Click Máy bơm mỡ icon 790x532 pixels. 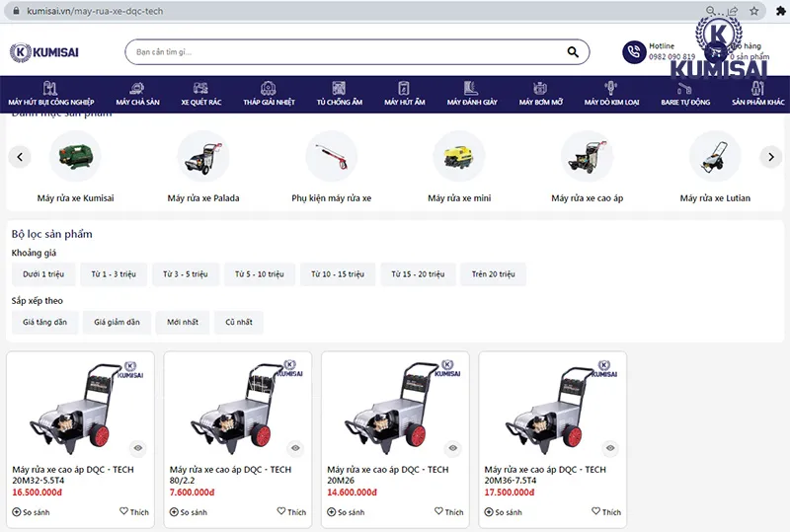pos(540,88)
